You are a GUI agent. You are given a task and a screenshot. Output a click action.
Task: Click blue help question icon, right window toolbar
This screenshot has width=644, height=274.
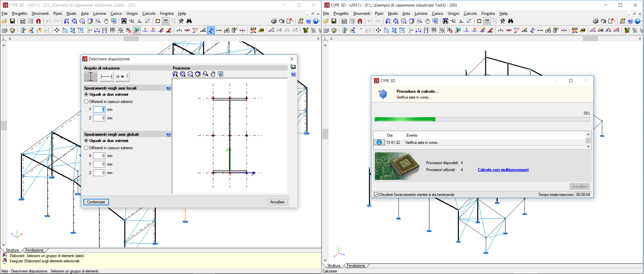click(x=630, y=21)
